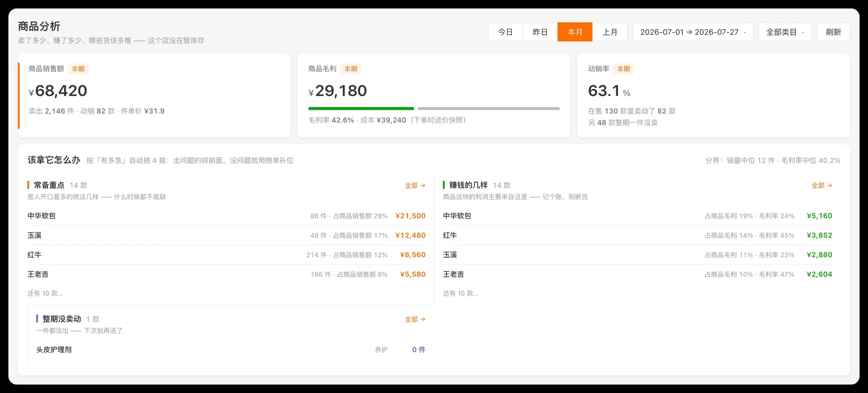Click the gray cost portion of bar
Screen dimensions: 868x393
[x=488, y=108]
